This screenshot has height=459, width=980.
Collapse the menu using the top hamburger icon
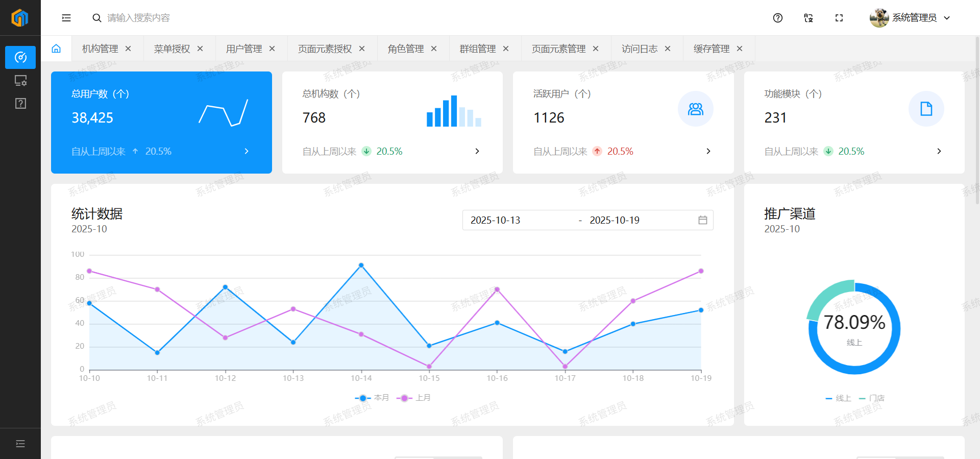[x=66, y=18]
